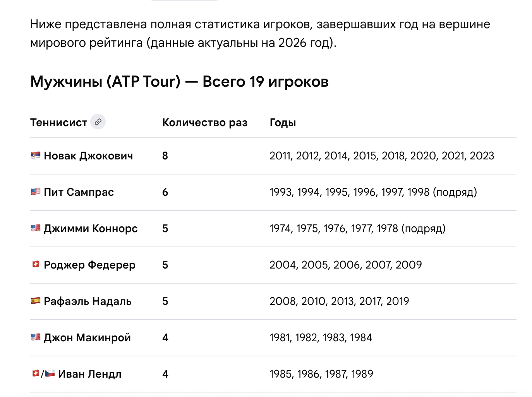The width and height of the screenshot is (532, 397).
Task: Click the link icon next to Теннисист
Action: point(98,121)
